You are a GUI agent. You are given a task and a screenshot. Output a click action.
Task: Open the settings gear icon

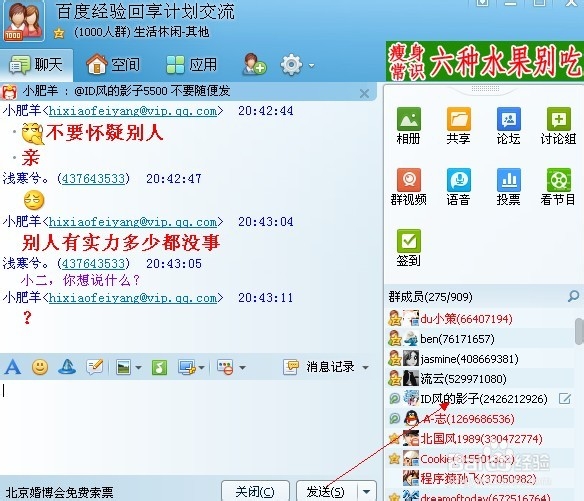coord(291,65)
